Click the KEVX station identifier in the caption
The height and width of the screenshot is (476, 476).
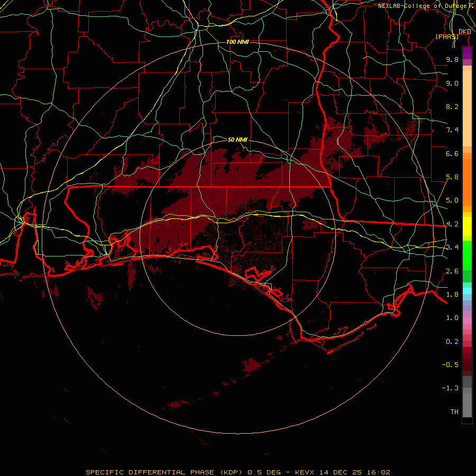305,472
